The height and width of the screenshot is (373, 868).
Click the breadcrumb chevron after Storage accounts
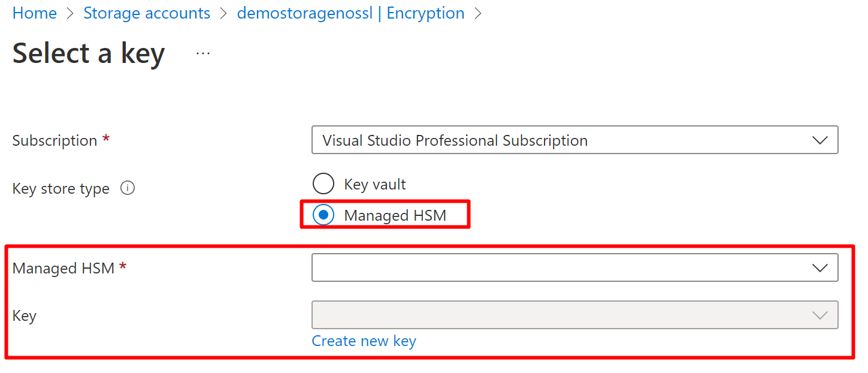(x=224, y=13)
